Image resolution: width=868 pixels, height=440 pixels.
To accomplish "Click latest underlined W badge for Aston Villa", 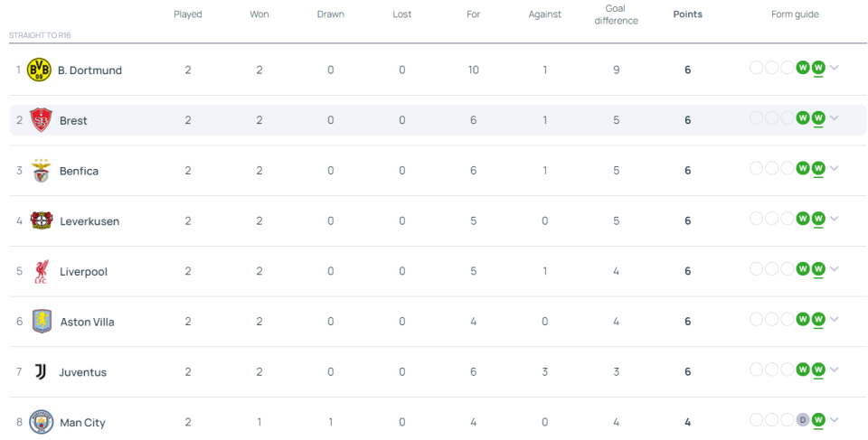I will [x=818, y=320].
